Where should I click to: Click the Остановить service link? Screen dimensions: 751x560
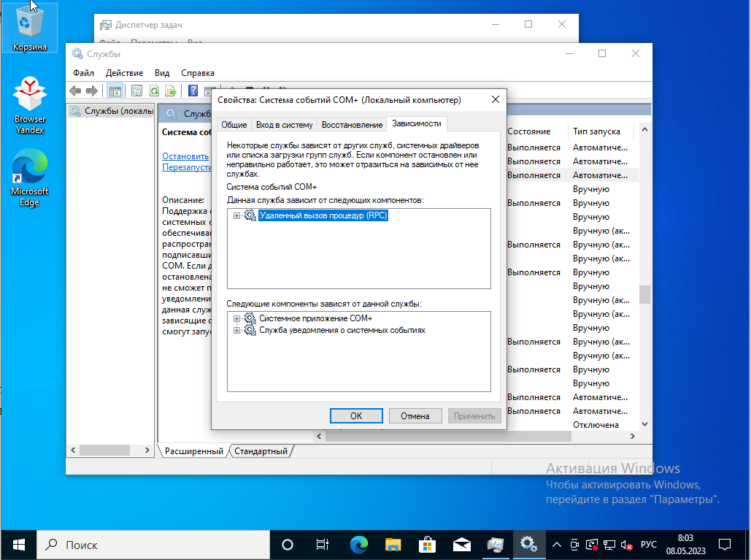185,156
